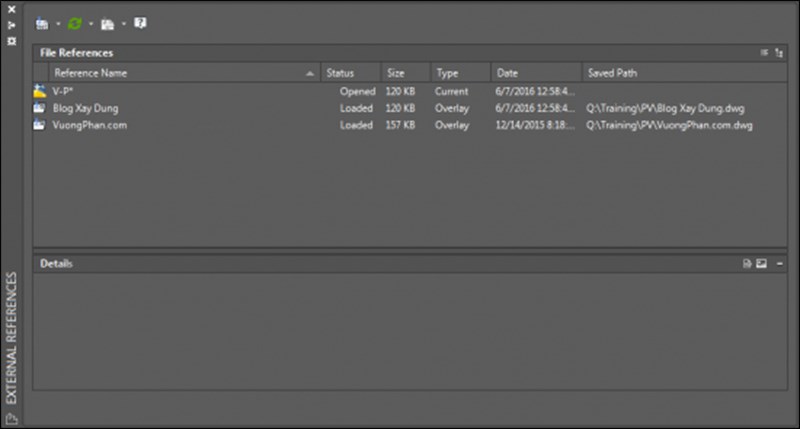Screen dimensions: 800x429
Task: Click the green Refresh references icon
Action: [x=74, y=22]
